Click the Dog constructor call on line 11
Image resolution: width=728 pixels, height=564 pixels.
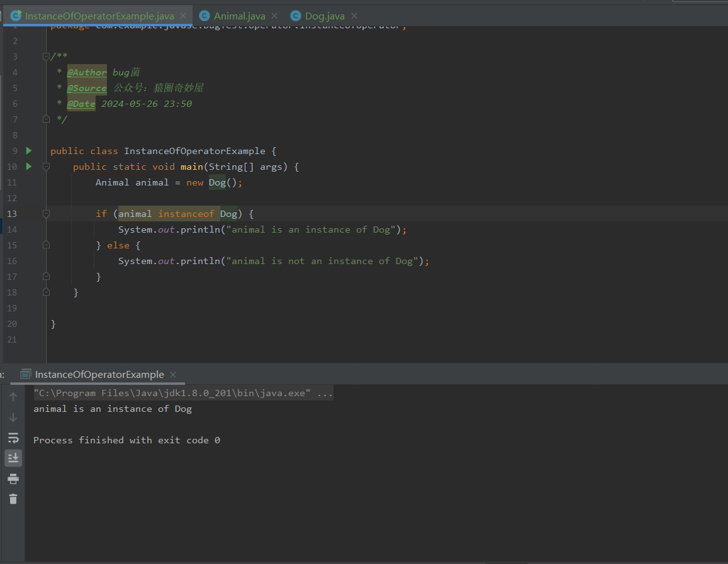pos(217,182)
